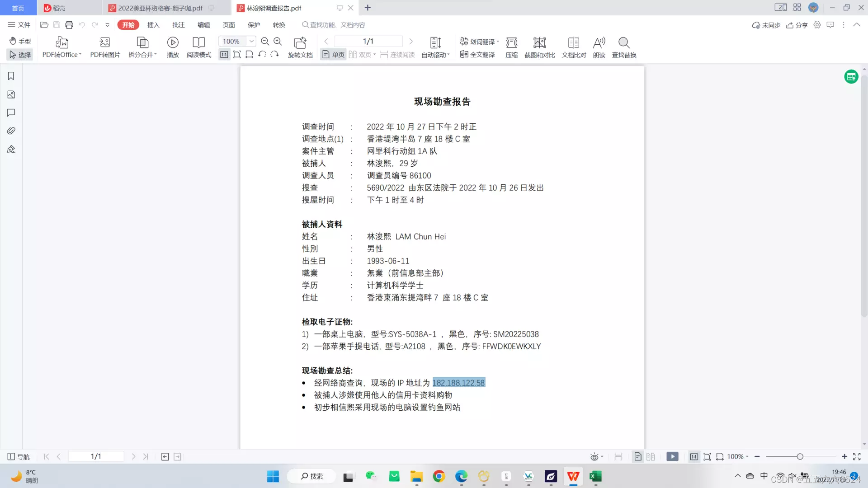The height and width of the screenshot is (488, 868).
Task: Click the 分享 share button
Action: [797, 25]
